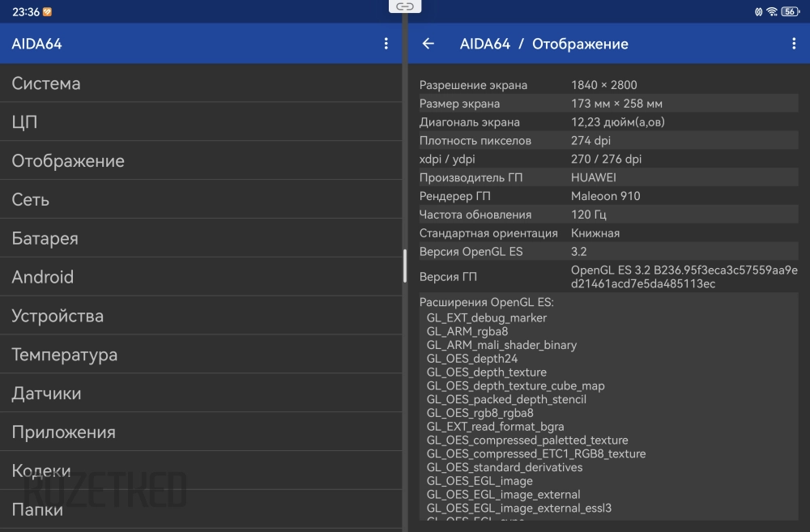Tap the Wi-Fi icon in status bar
Viewport: 810px width, 532px height.
(772, 11)
